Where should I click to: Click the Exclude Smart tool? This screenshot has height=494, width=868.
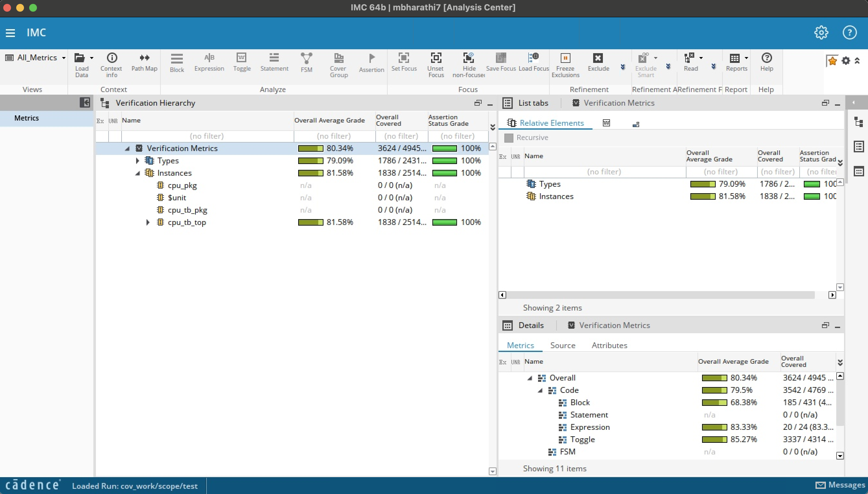click(x=645, y=65)
